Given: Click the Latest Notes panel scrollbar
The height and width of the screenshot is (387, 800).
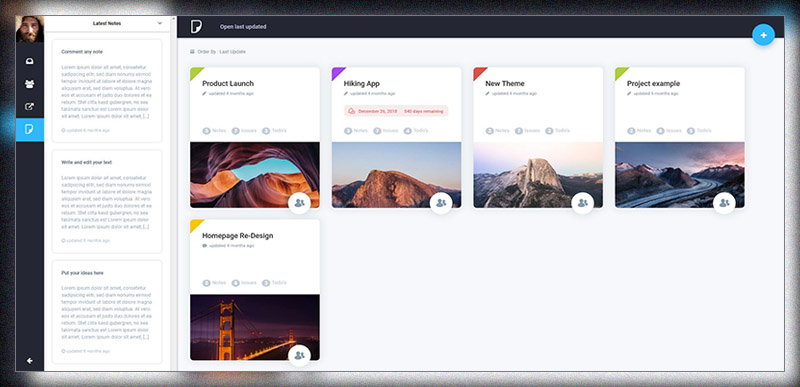Looking at the screenshot, I should 173,194.
